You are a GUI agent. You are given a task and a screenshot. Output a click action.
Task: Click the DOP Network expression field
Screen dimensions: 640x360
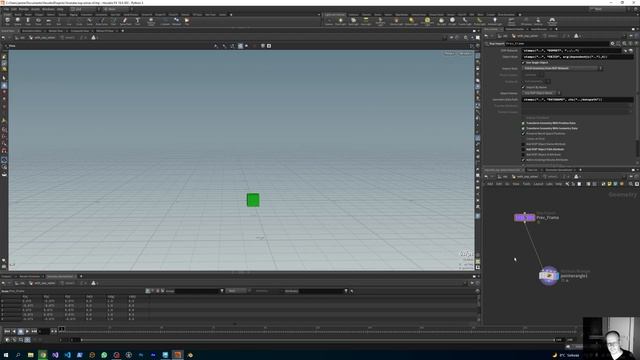(572, 51)
